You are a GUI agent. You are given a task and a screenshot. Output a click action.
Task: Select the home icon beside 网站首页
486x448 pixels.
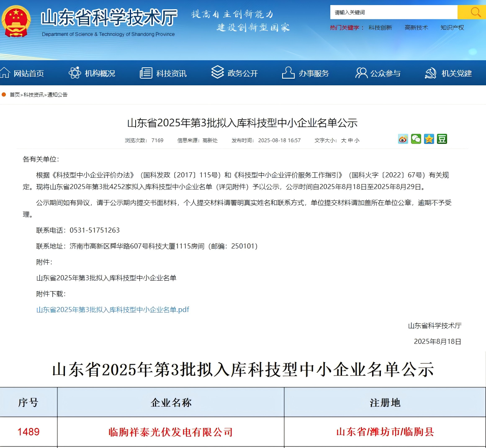pyautogui.click(x=4, y=72)
